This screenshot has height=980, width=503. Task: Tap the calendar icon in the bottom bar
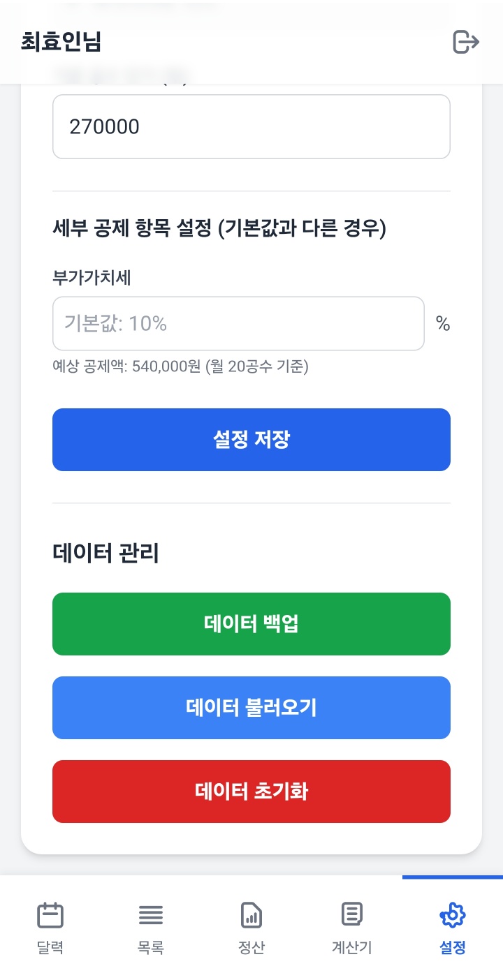click(x=50, y=914)
